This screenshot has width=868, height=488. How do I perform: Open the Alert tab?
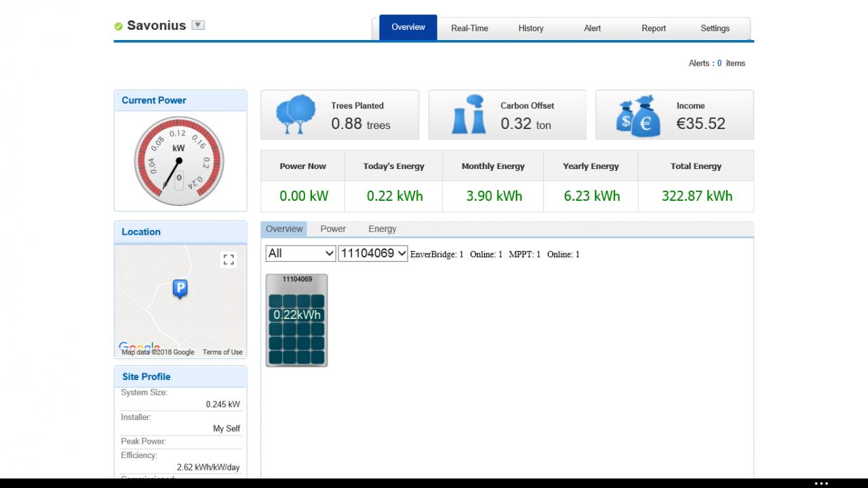point(592,29)
